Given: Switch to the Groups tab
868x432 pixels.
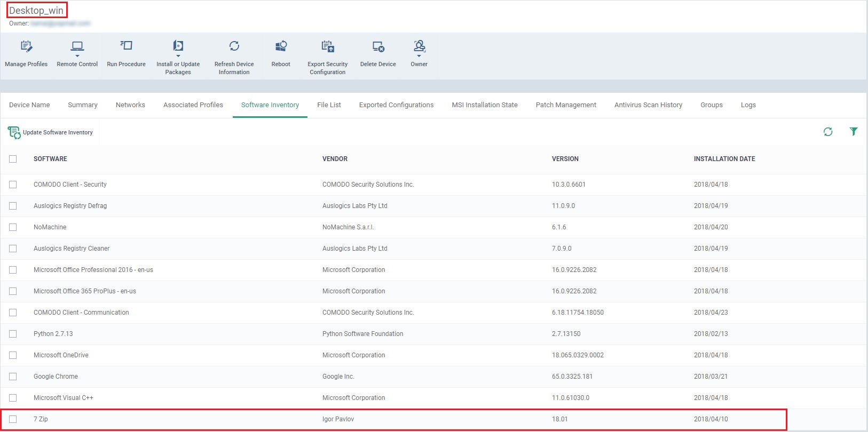Looking at the screenshot, I should click(712, 105).
